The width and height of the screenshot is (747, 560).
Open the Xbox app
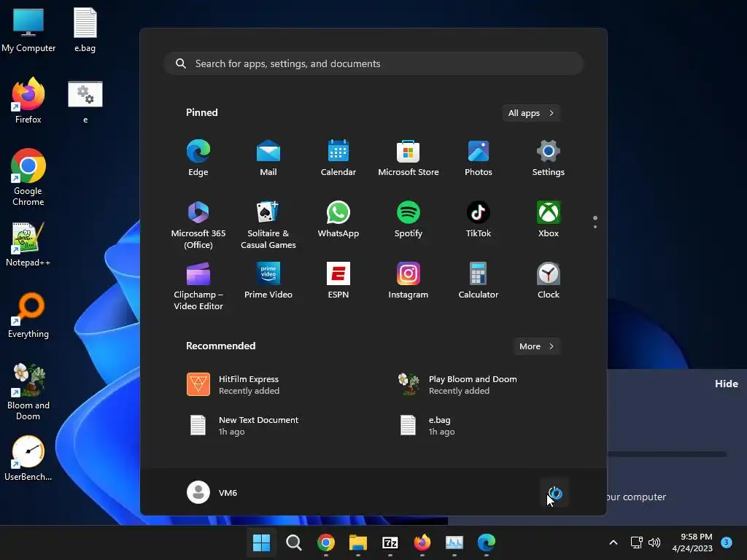[x=549, y=219]
